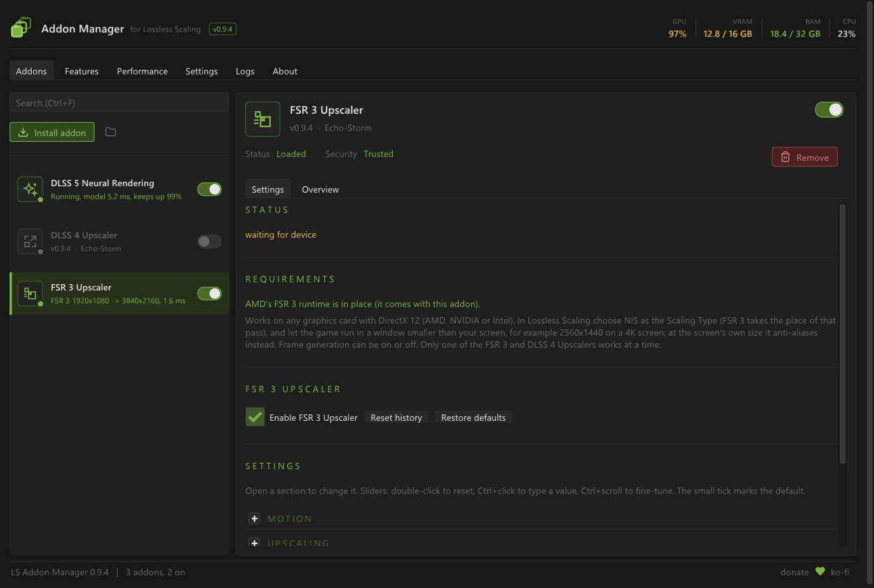Open the ko-fi donate link
The width and height of the screenshot is (874, 588).
point(840,572)
